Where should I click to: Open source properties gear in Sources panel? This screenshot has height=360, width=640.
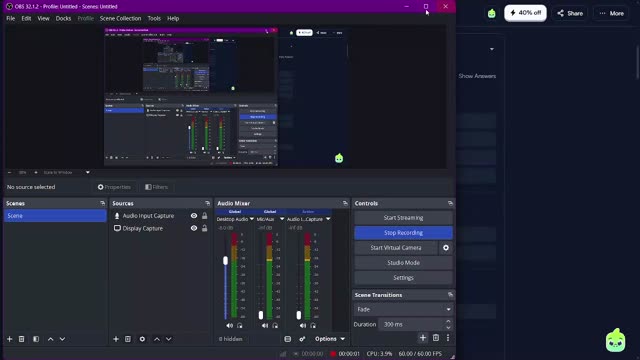click(x=142, y=339)
